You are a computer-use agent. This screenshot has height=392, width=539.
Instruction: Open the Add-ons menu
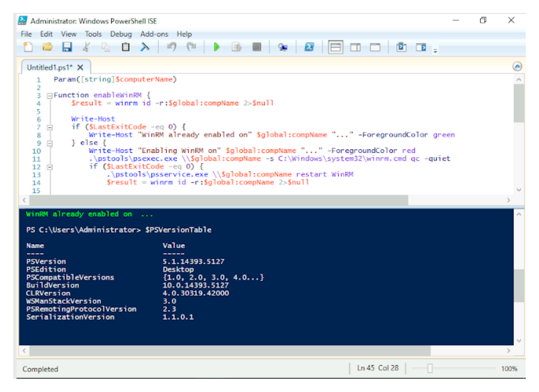coord(154,34)
